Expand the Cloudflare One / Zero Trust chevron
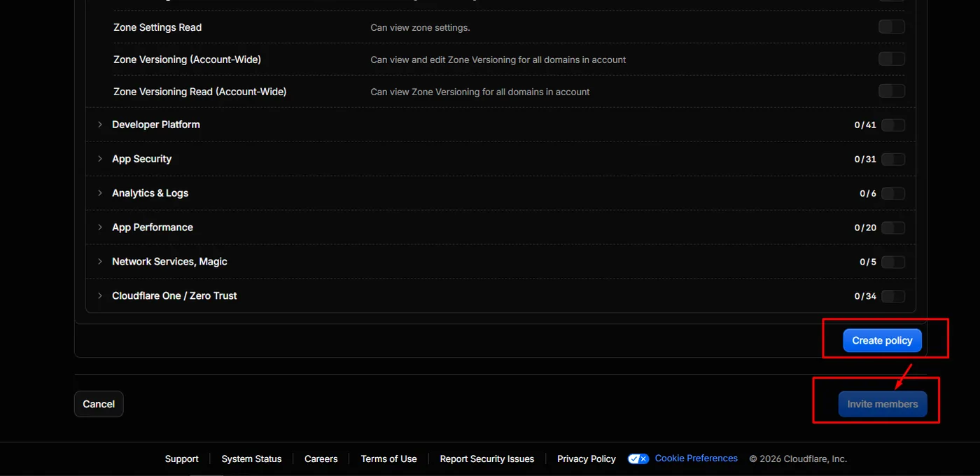The height and width of the screenshot is (476, 980). pyautogui.click(x=100, y=296)
